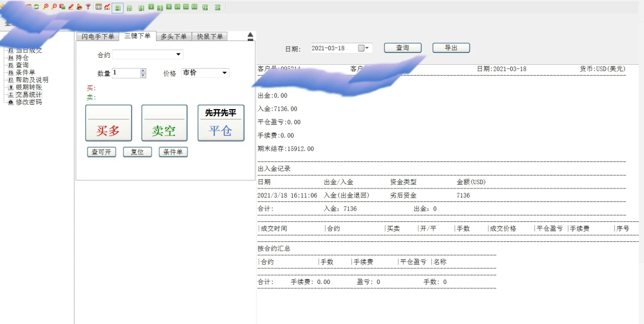Open 交易统计 in the sidebar tree
644x324 pixels.
coord(29,94)
